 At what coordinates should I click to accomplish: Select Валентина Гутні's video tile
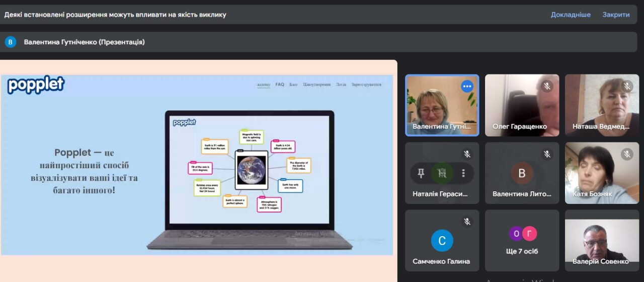442,105
